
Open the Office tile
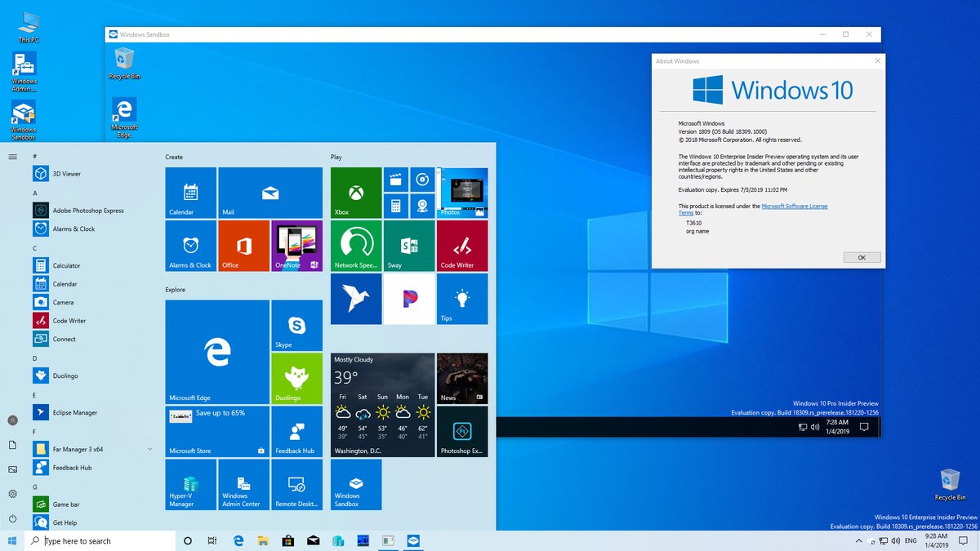[x=243, y=246]
